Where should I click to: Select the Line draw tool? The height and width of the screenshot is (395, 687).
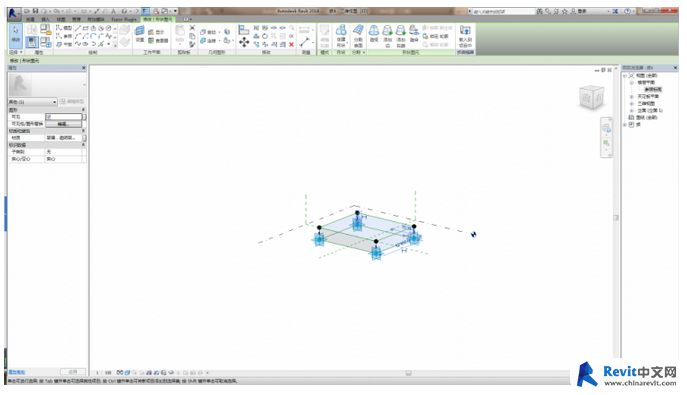click(x=78, y=28)
